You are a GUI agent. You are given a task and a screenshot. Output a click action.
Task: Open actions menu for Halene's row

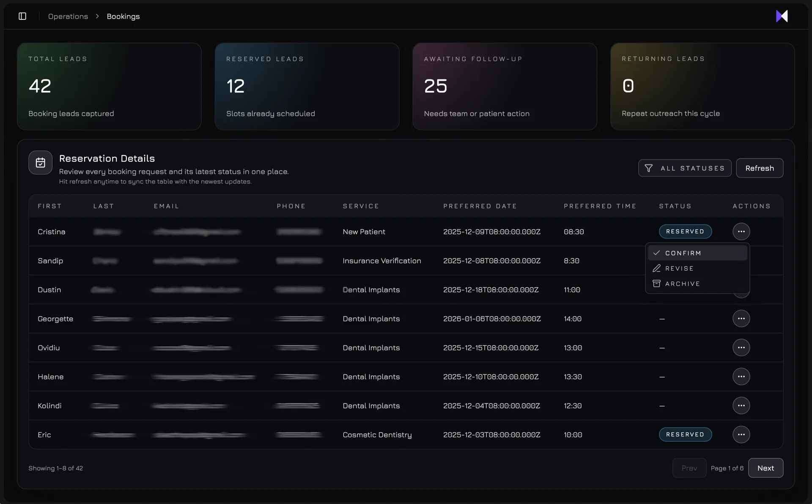tap(741, 377)
